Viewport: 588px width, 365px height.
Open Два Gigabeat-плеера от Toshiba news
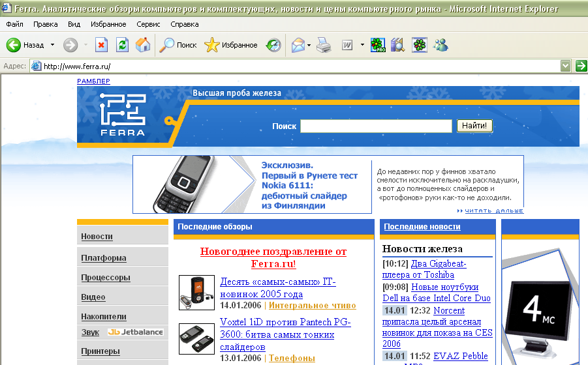tap(424, 269)
